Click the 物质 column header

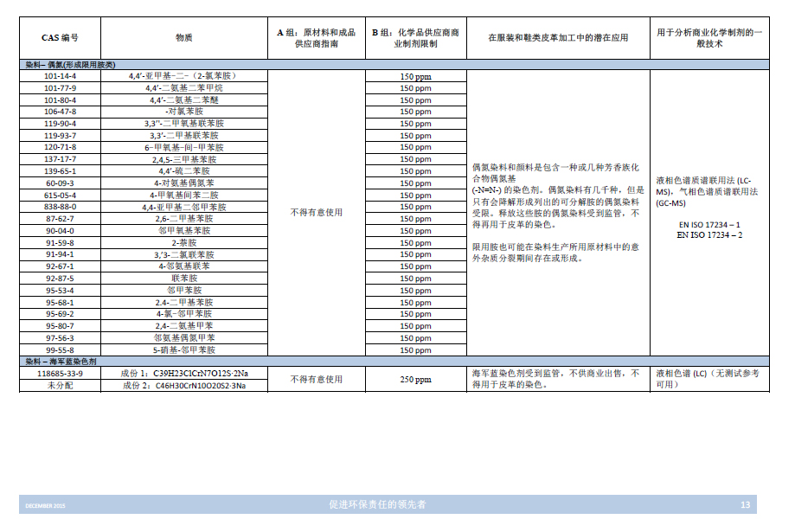183,37
